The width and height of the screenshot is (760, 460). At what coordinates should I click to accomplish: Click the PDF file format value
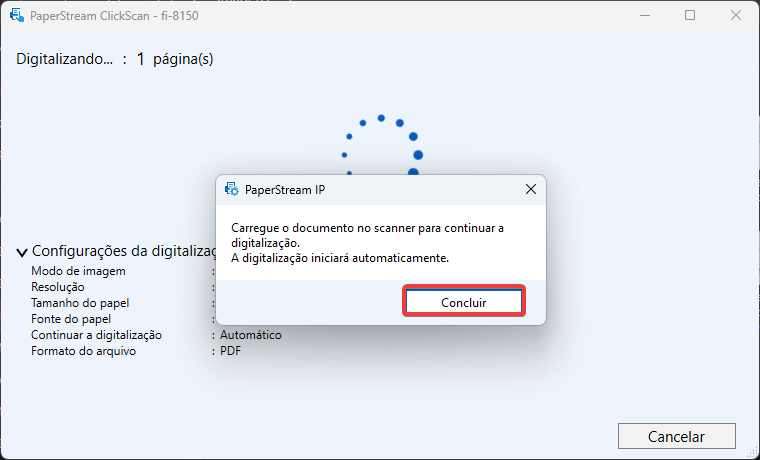[x=230, y=351]
